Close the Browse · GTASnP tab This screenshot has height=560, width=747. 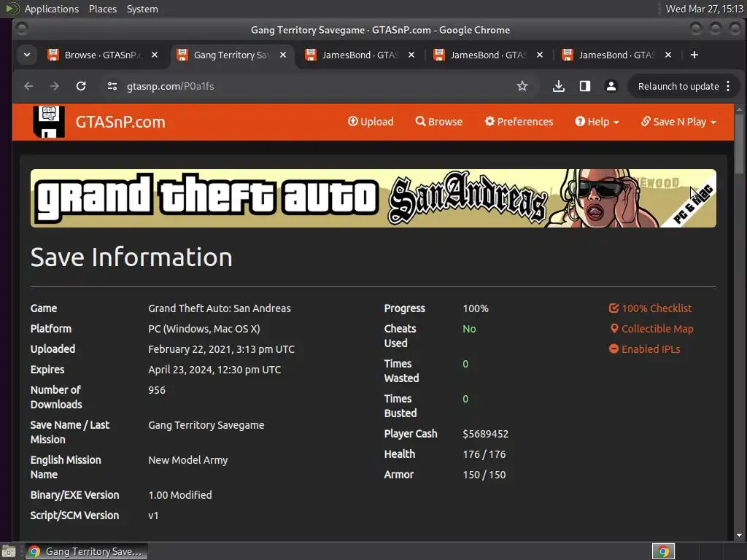pyautogui.click(x=155, y=55)
